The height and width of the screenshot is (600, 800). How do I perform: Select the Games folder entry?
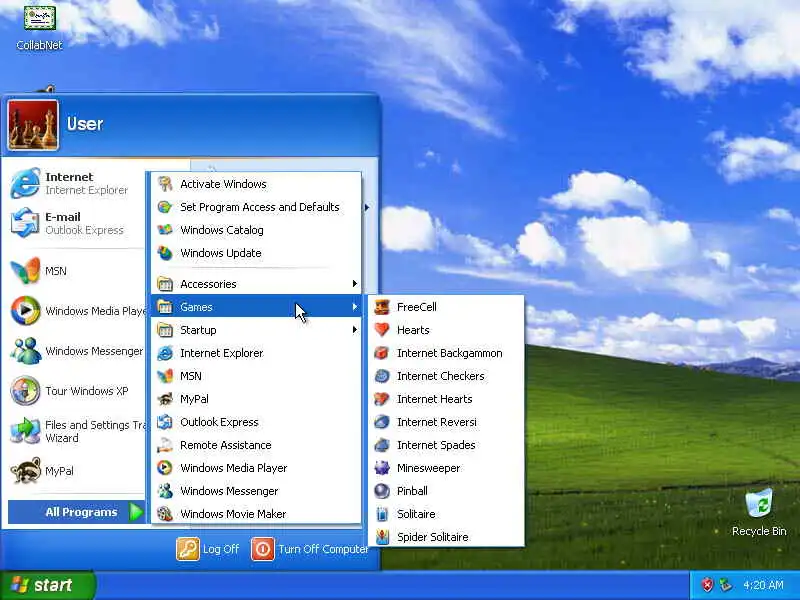(x=256, y=307)
